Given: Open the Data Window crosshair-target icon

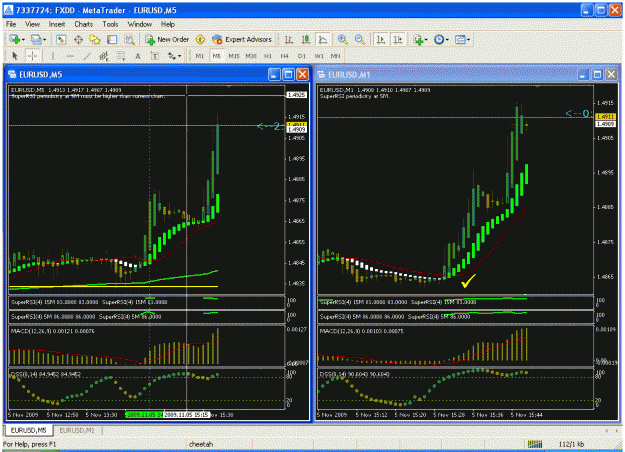Looking at the screenshot, I should 78,39.
